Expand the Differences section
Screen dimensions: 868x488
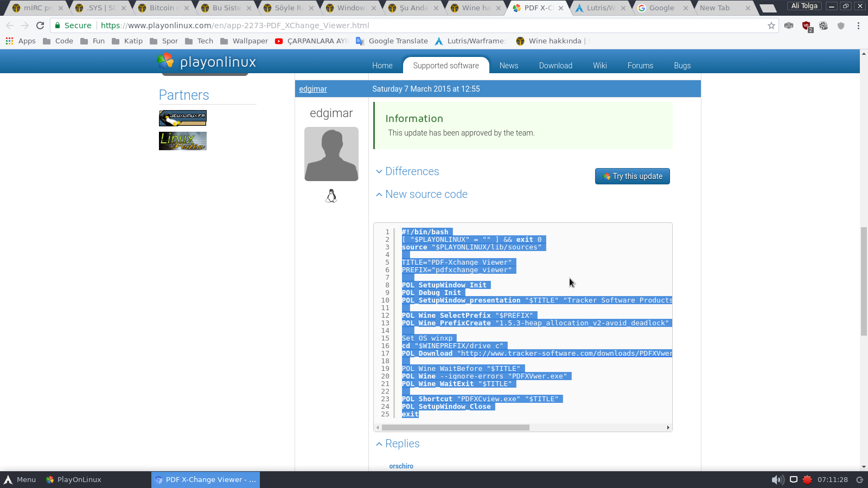click(x=407, y=171)
